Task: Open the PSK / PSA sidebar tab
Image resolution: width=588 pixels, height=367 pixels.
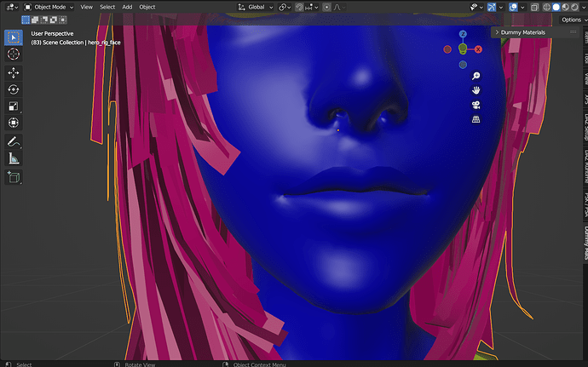Action: click(585, 204)
